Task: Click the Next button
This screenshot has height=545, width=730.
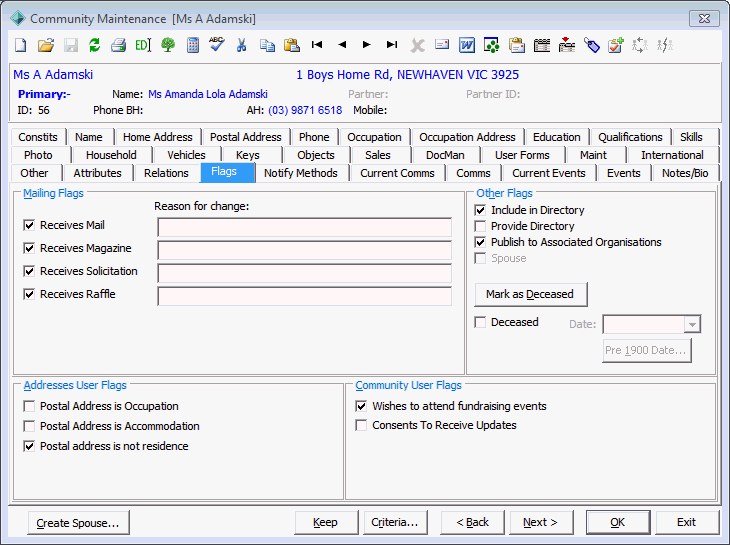Action: [x=541, y=522]
